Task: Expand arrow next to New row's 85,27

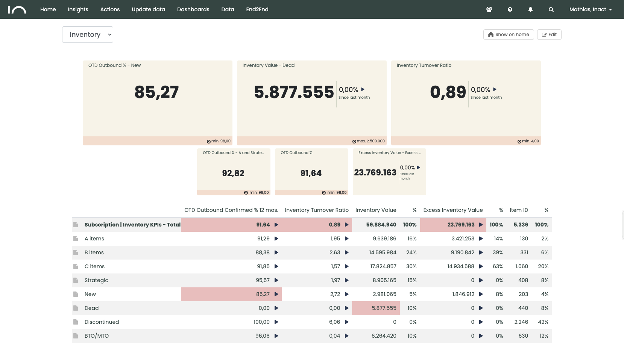Action: (276, 294)
